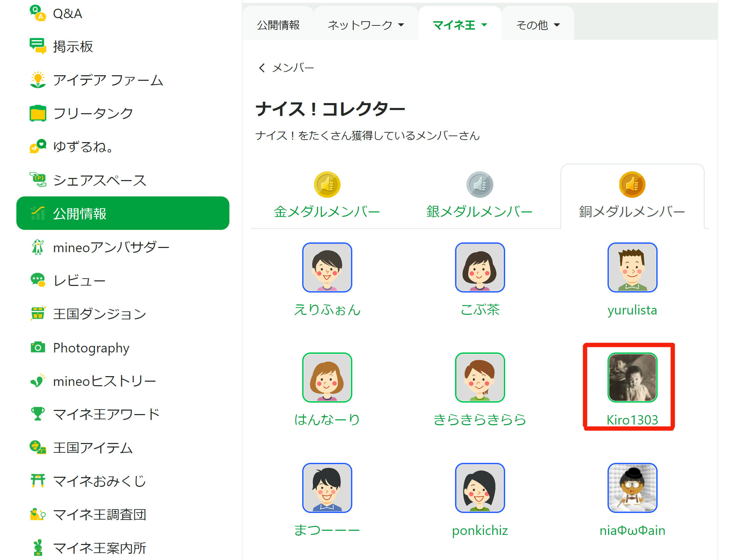
Task: Open the 掲示板 bulletin board icon
Action: [x=38, y=46]
